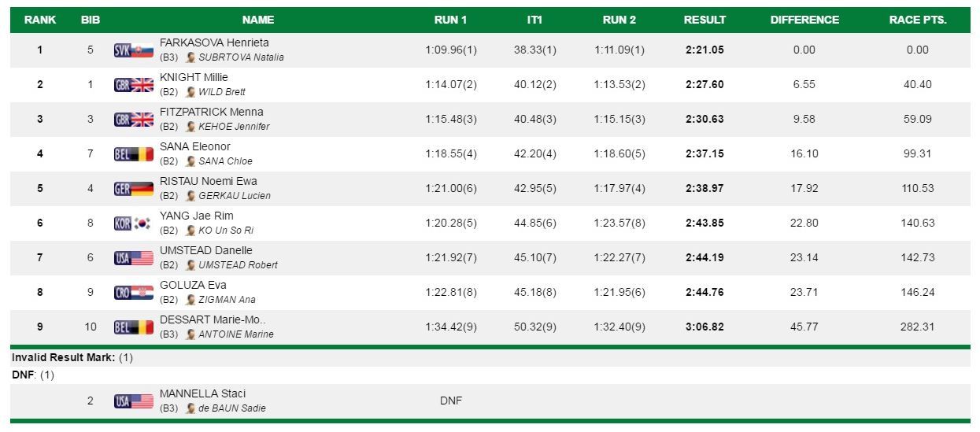
Task: Open athlete Farkasova Henrieta's name link
Action: click(x=214, y=42)
